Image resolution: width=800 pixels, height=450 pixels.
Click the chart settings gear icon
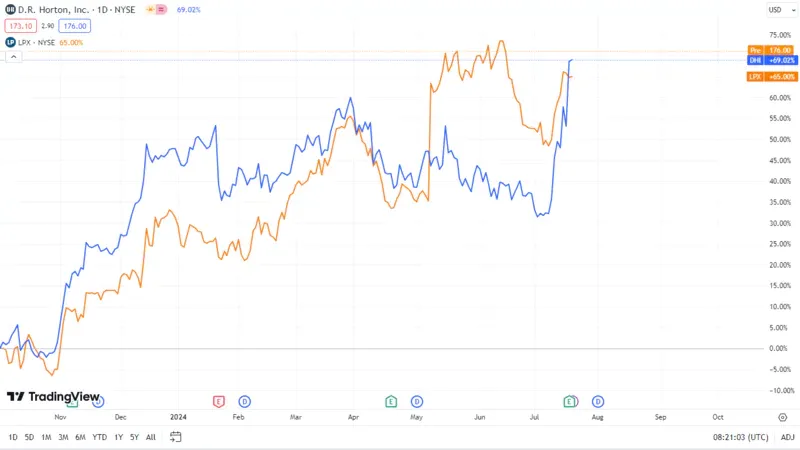pos(783,417)
